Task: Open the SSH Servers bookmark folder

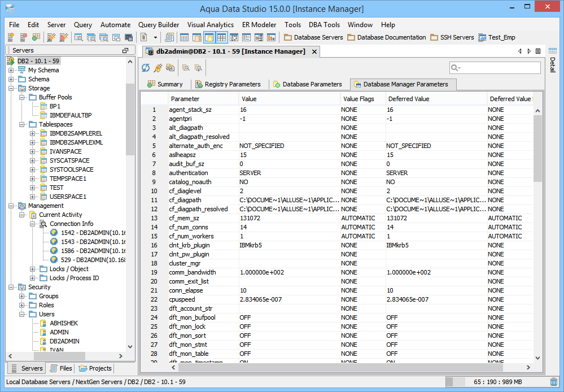Action: (452, 37)
